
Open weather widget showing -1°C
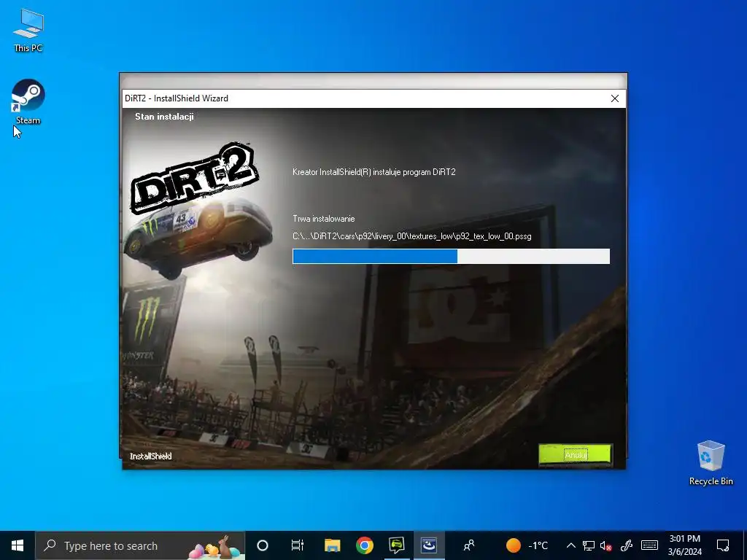527,545
